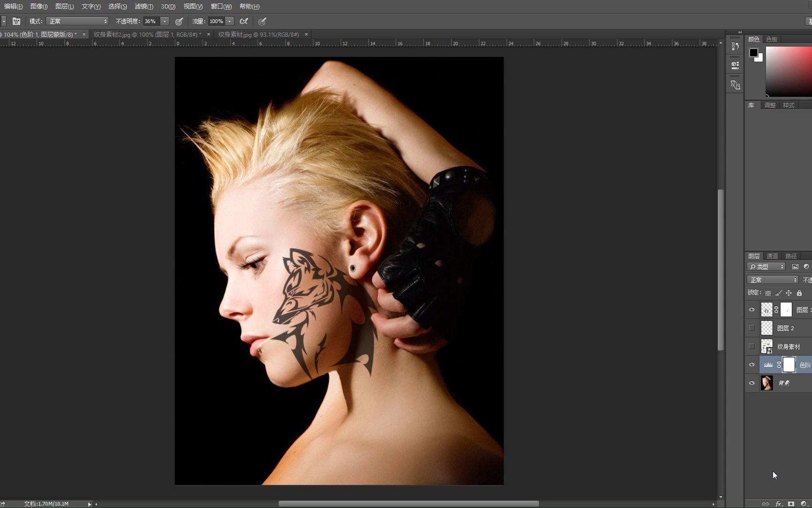Open the layer filter 类型 dropdown
812x508 pixels.
point(766,267)
